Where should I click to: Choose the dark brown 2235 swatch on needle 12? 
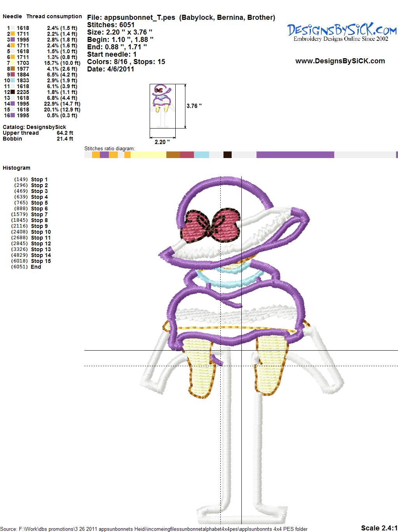coord(13,92)
